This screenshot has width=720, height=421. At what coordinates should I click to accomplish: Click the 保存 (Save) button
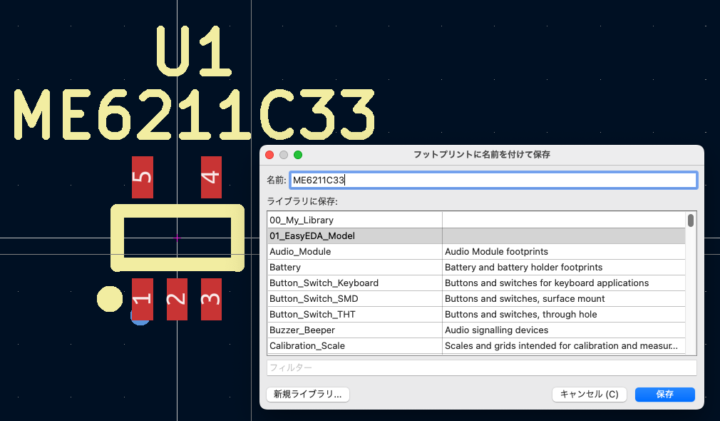pos(664,395)
